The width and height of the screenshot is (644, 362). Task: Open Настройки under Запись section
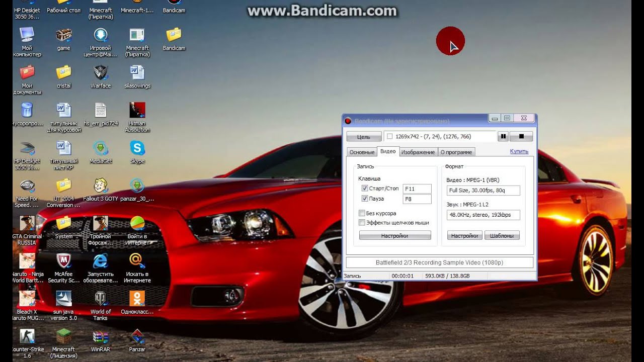[x=395, y=235]
